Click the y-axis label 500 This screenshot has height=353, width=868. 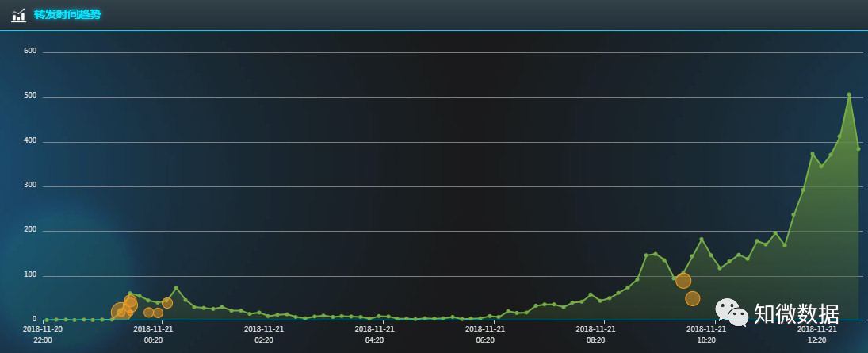pos(30,96)
